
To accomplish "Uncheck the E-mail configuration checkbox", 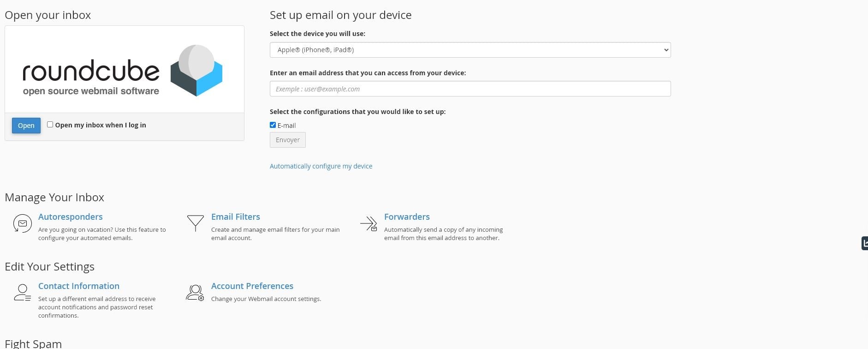I will tap(273, 125).
